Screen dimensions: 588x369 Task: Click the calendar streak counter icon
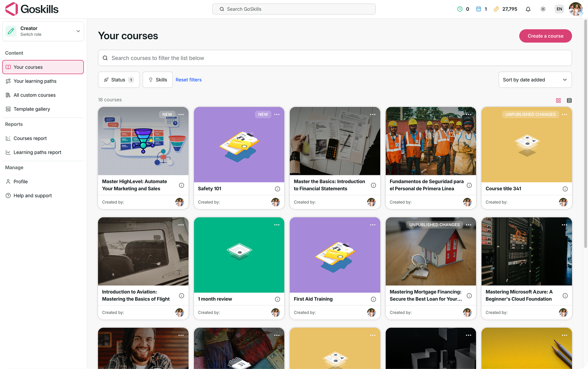(x=479, y=9)
